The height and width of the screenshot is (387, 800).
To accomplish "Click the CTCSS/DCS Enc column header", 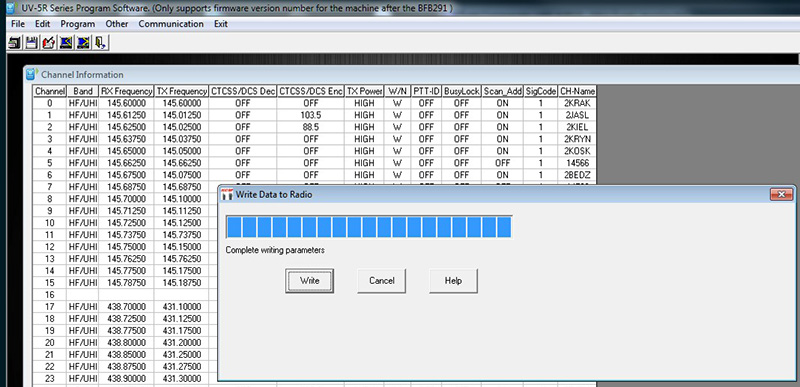I will [x=311, y=91].
